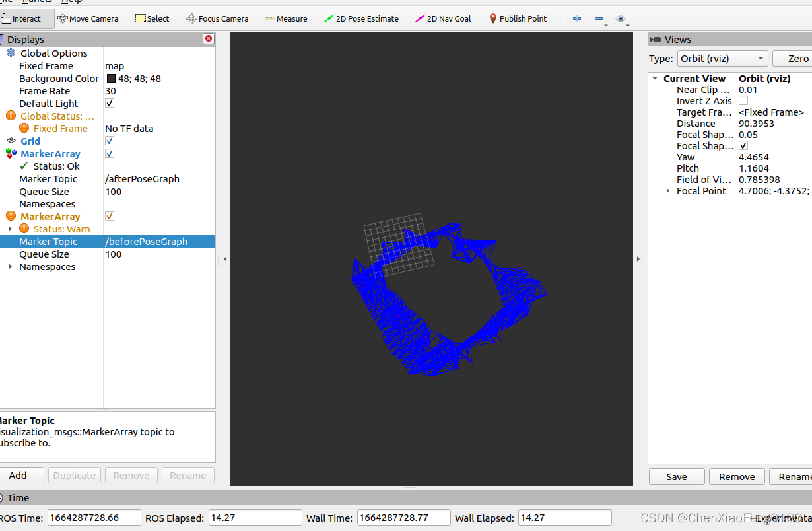Expand the Focal Point property
The width and height of the screenshot is (812, 531).
pos(668,190)
